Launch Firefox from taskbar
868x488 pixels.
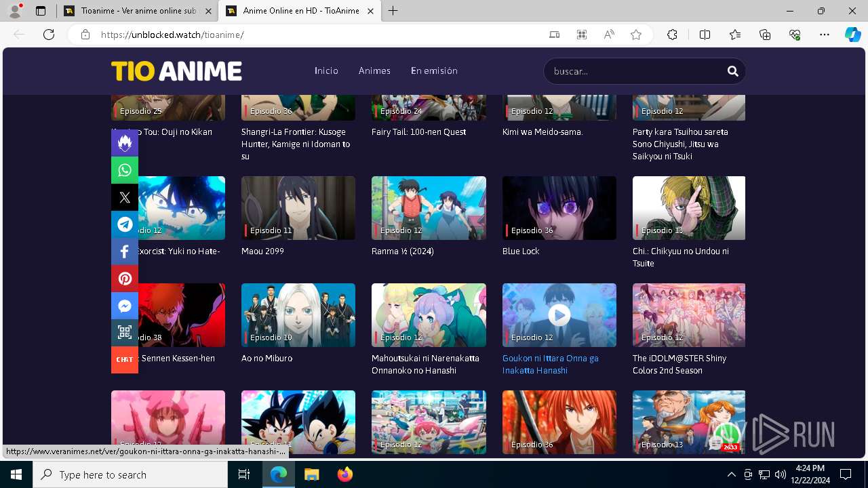(x=345, y=474)
